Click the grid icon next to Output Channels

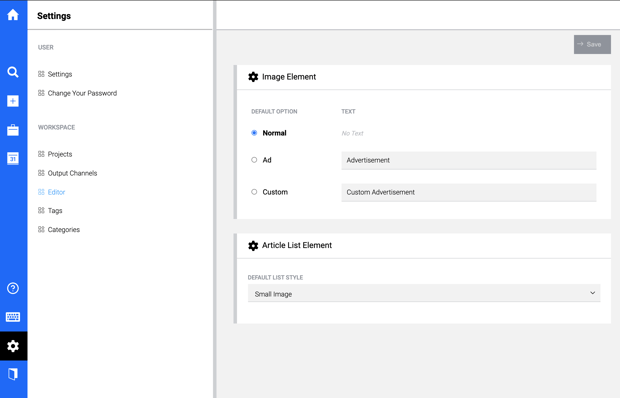41,173
